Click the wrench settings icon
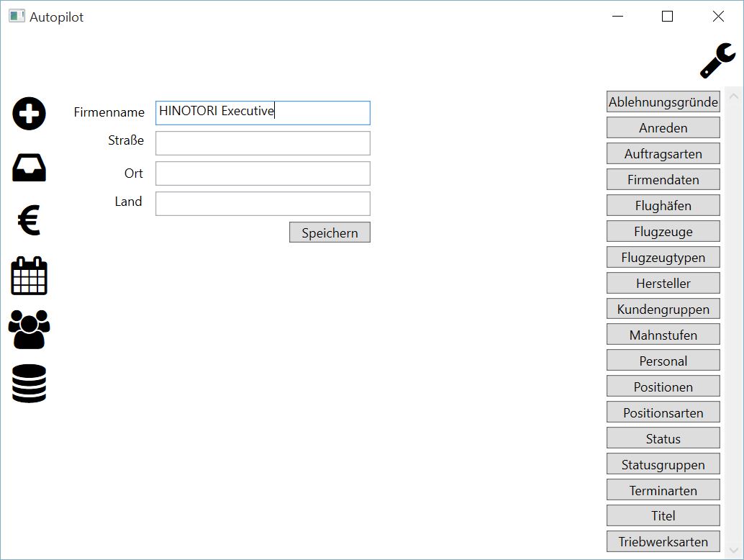 [x=718, y=60]
